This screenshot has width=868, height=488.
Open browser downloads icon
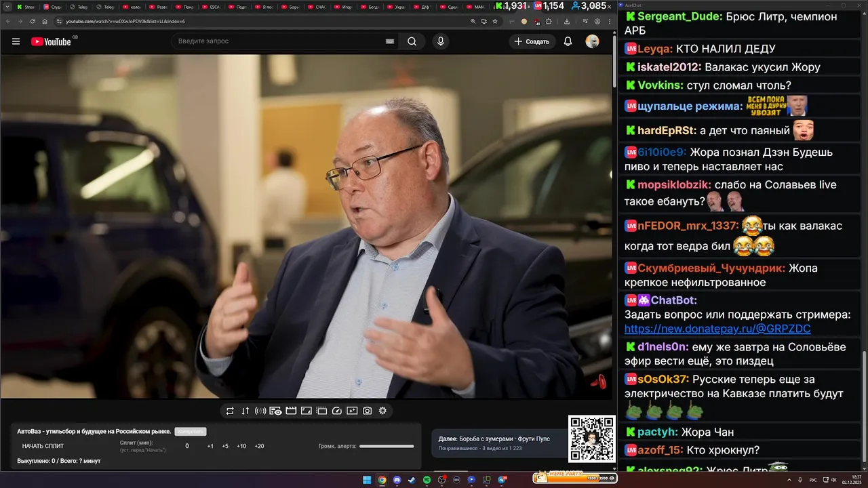[x=567, y=21]
